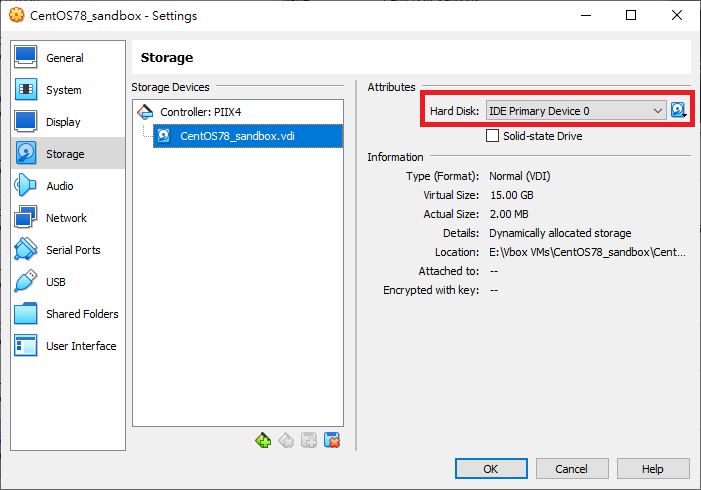Click the PIIX4 controller icon
Screen dimensions: 701x490
[145, 112]
